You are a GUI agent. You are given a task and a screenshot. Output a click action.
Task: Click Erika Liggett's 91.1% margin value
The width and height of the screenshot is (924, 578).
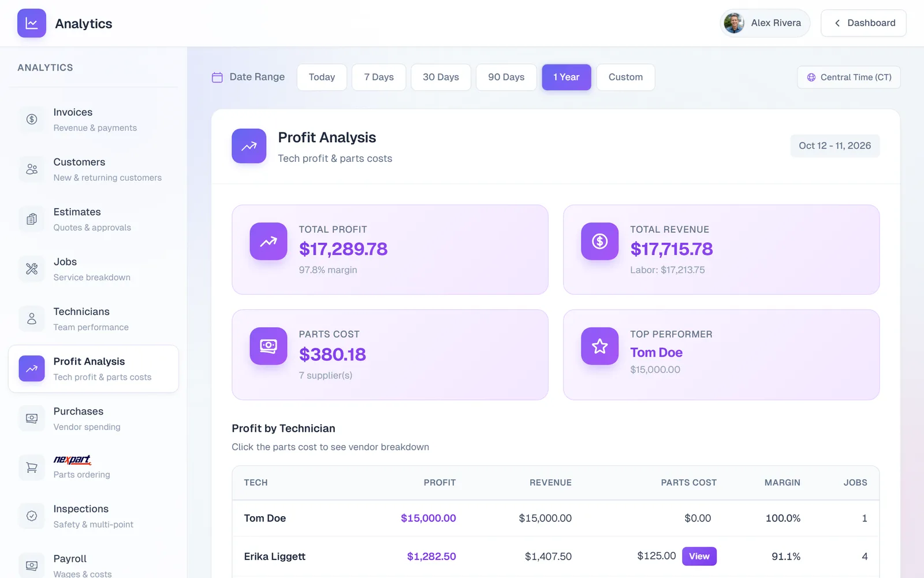(x=786, y=557)
